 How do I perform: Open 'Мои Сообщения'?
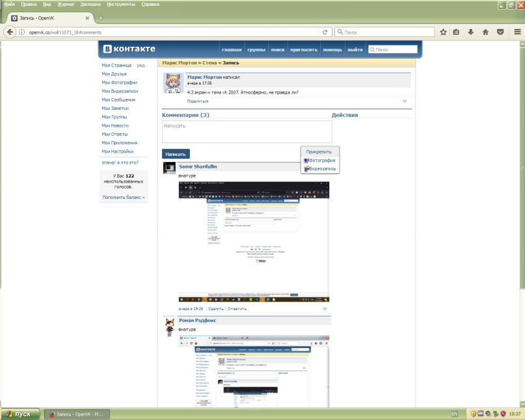[x=118, y=99]
